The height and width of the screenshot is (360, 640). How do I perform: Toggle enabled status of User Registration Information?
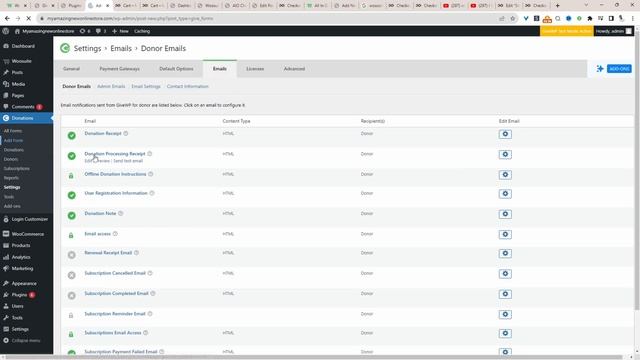click(x=71, y=195)
